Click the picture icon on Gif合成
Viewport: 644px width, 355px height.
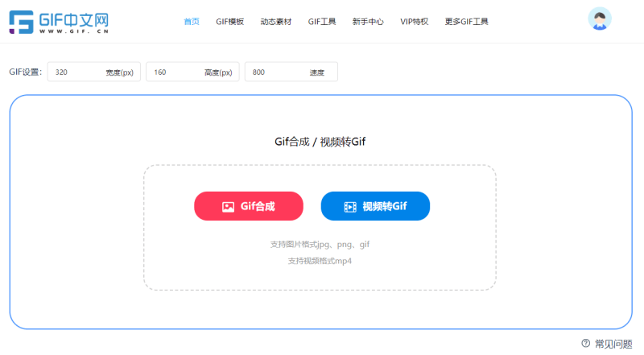(228, 207)
